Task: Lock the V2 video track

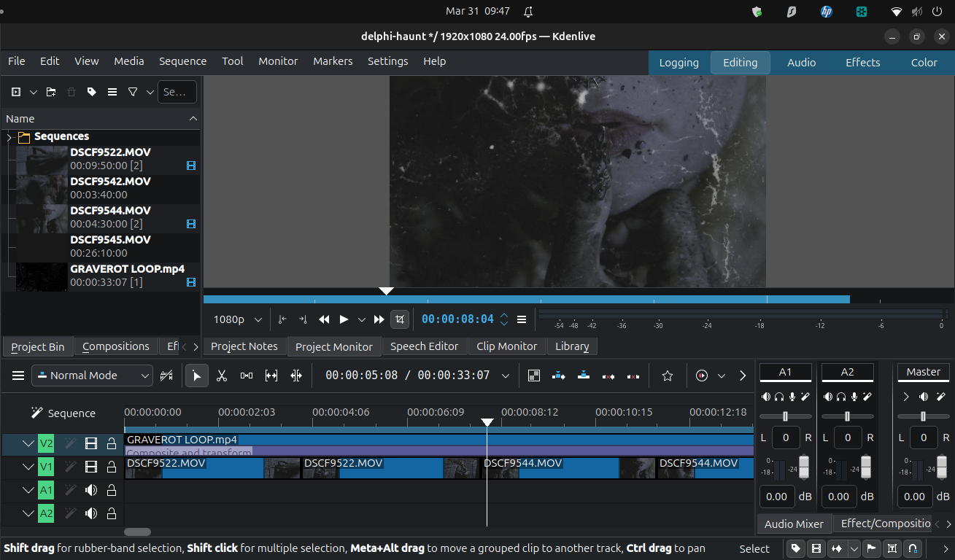Action: tap(112, 443)
